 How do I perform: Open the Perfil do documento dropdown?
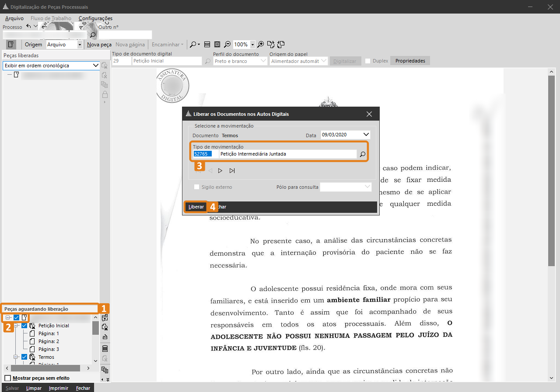point(263,61)
